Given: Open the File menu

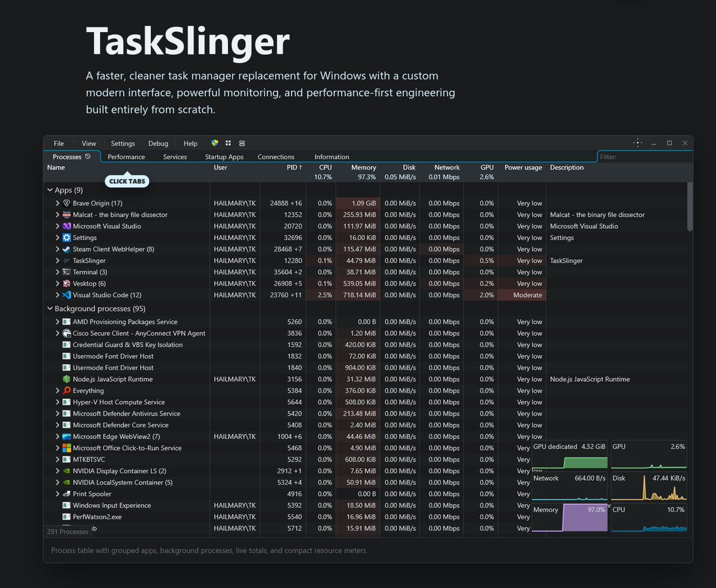Looking at the screenshot, I should pos(58,143).
